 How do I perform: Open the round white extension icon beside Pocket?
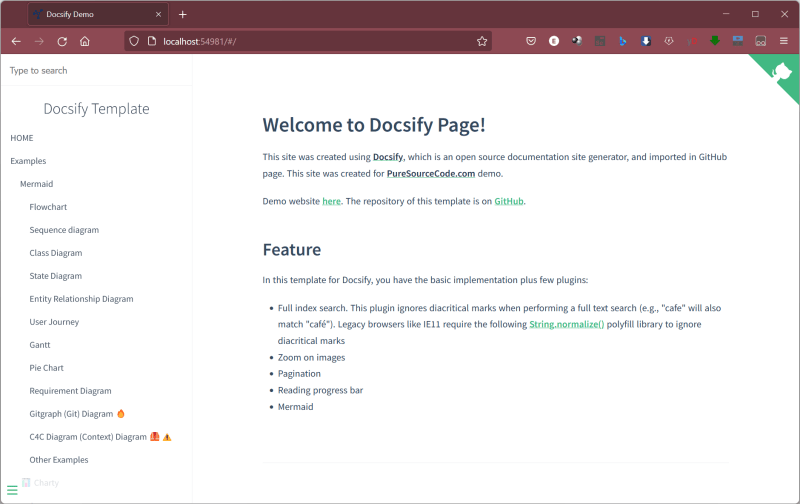554,41
